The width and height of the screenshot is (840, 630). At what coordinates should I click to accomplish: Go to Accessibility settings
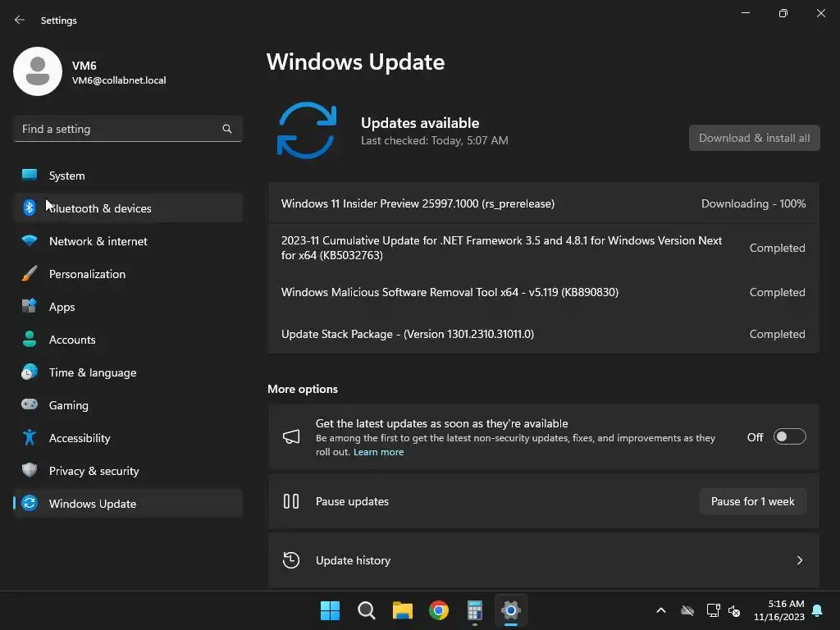click(x=128, y=438)
